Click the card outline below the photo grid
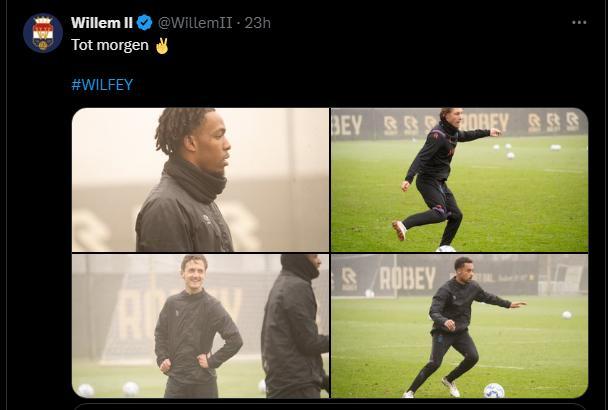The height and width of the screenshot is (410, 608). 330,406
